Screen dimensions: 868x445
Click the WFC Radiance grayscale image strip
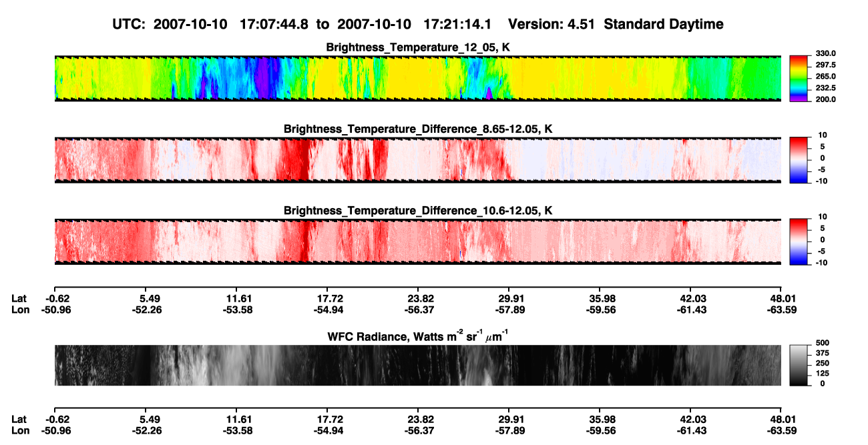coord(417,365)
